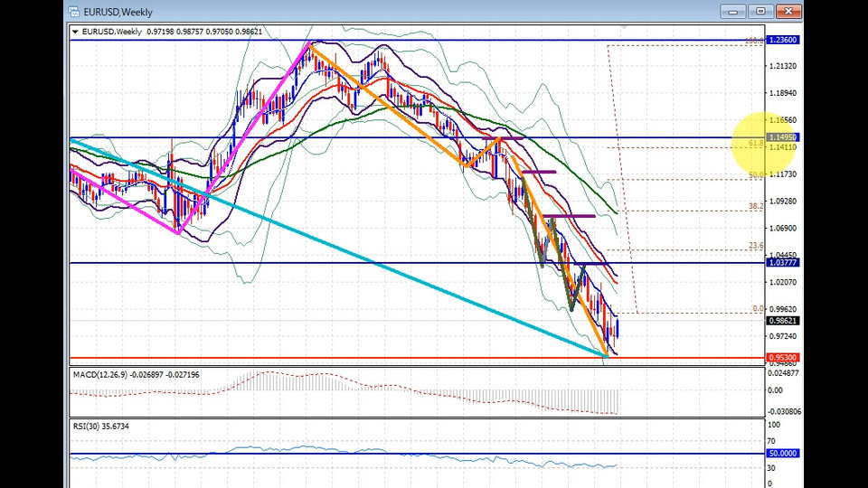Viewport: 868px width, 488px height.
Task: Click the 1.06900 price scale value
Action: click(x=783, y=228)
